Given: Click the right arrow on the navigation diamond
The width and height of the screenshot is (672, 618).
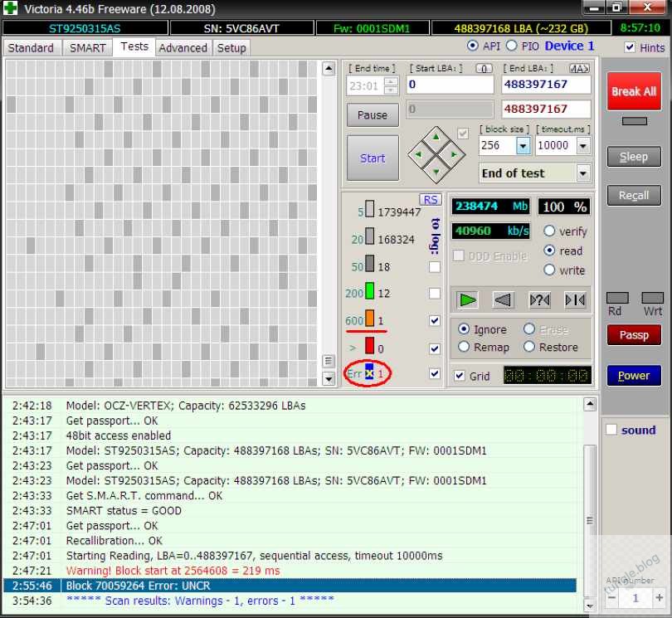Looking at the screenshot, I should 454,155.
